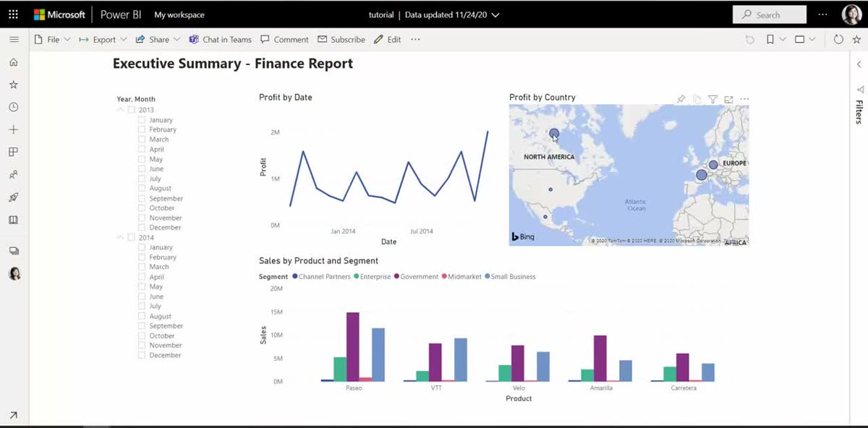Copy the Profit by Country visual
868x428 pixels.
pyautogui.click(x=697, y=99)
